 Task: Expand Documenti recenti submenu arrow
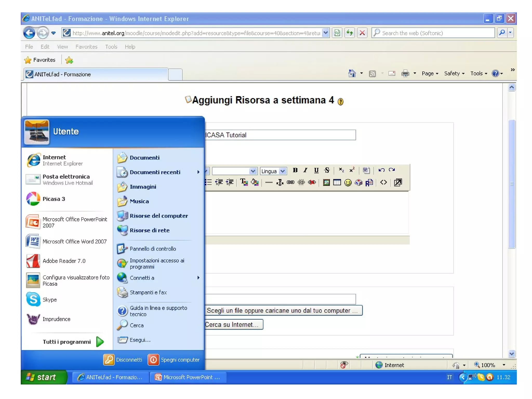click(x=198, y=172)
